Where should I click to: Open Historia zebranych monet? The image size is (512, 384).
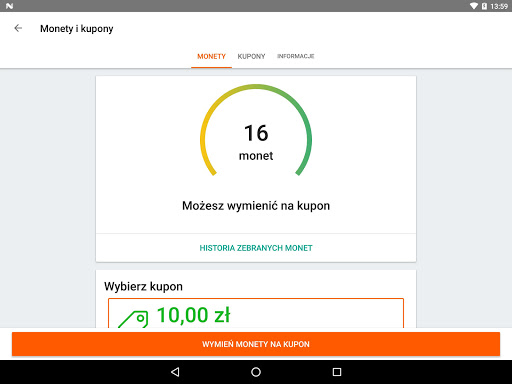(x=256, y=248)
